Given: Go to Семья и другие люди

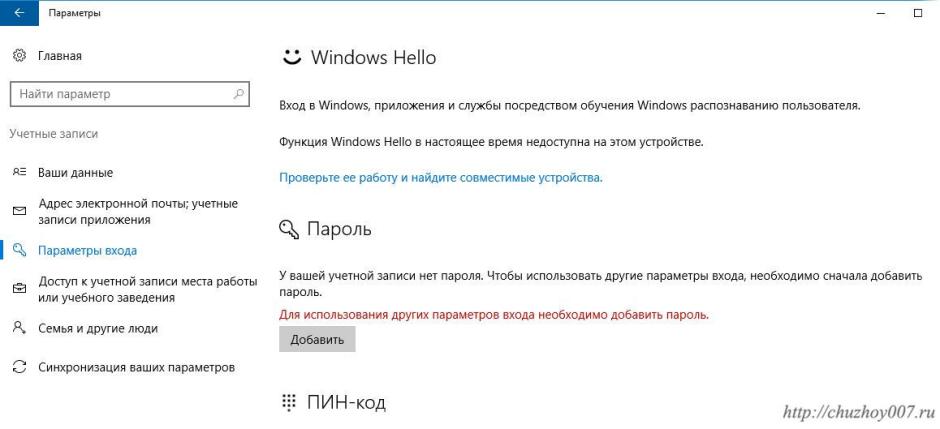Looking at the screenshot, I should (x=97, y=328).
